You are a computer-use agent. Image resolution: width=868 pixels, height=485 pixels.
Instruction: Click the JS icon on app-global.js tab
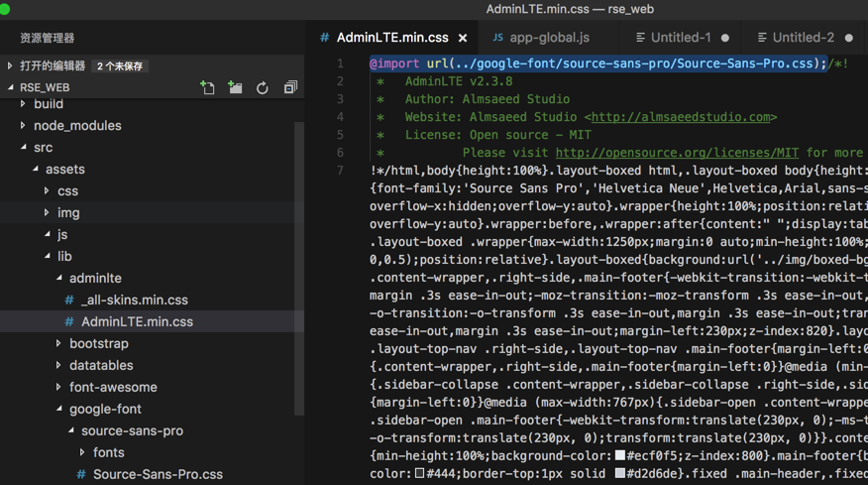pyautogui.click(x=497, y=37)
